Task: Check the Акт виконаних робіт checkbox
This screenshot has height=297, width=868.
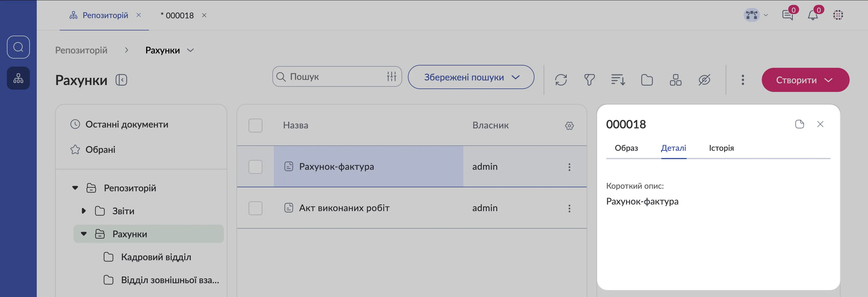Action: [x=255, y=208]
